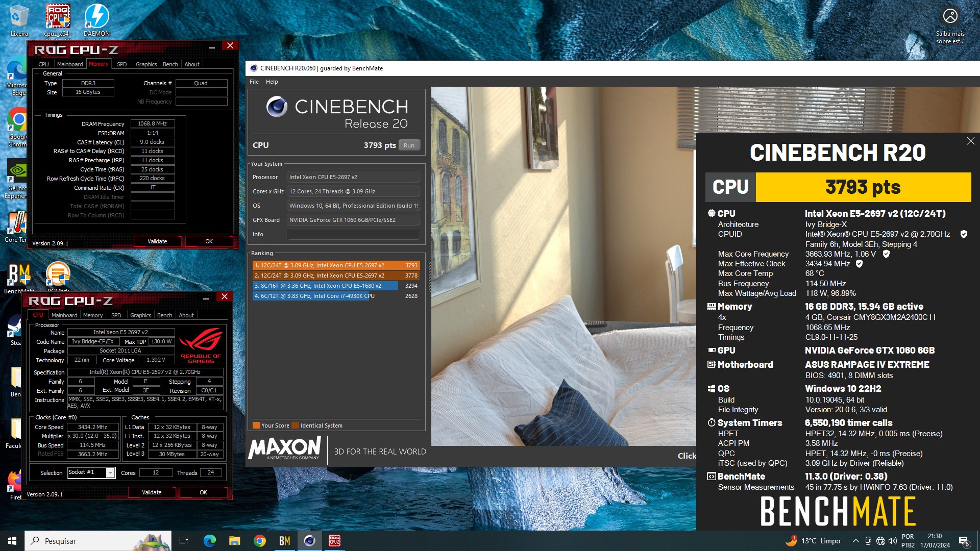Switch to CPU-Z in the taskbar

pyautogui.click(x=334, y=541)
